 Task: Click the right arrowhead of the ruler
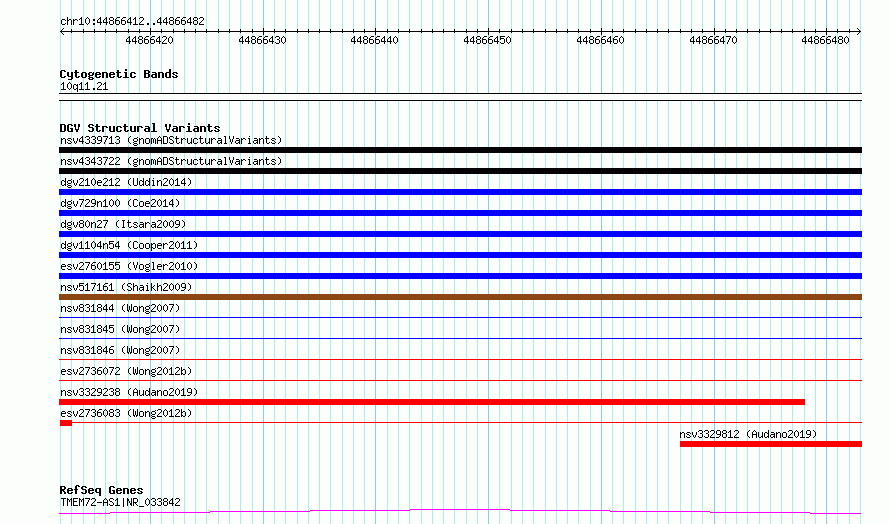coord(859,31)
